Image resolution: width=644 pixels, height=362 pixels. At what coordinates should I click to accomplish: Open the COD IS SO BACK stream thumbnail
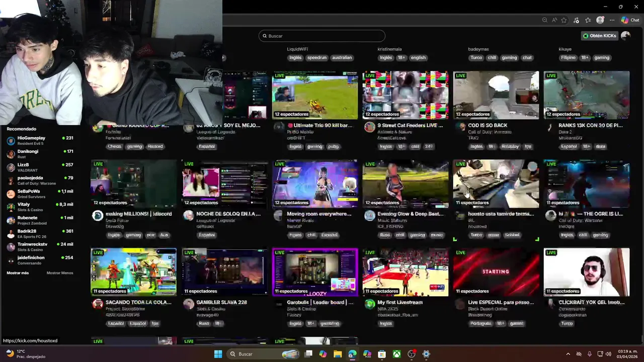[x=496, y=95]
